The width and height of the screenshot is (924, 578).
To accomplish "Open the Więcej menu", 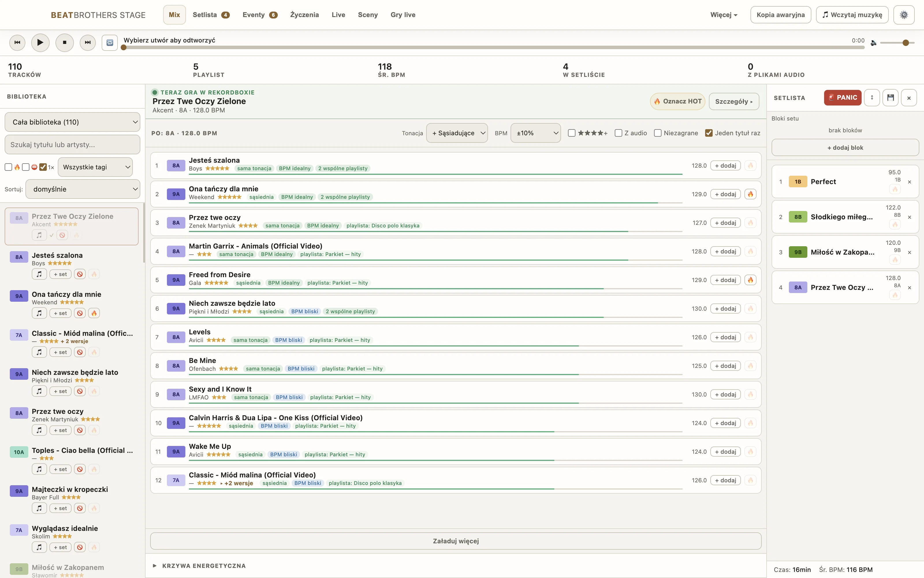I will (x=724, y=15).
